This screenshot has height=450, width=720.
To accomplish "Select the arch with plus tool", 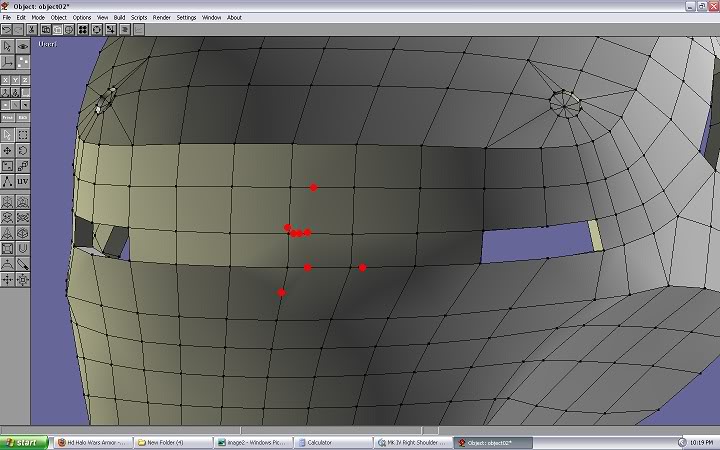I will pyautogui.click(x=7, y=264).
